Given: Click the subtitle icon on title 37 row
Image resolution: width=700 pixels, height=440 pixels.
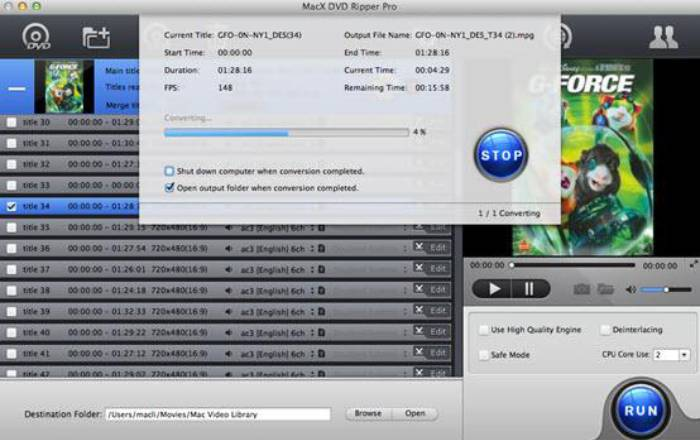Looking at the screenshot, I should 321,269.
